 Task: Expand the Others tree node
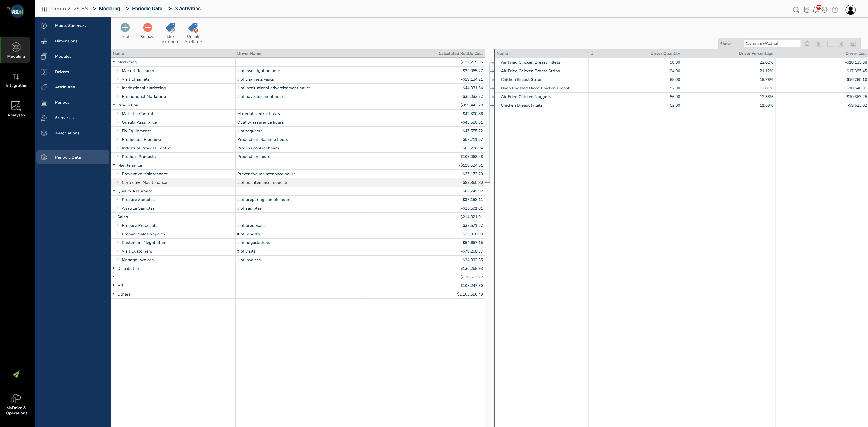tap(114, 294)
